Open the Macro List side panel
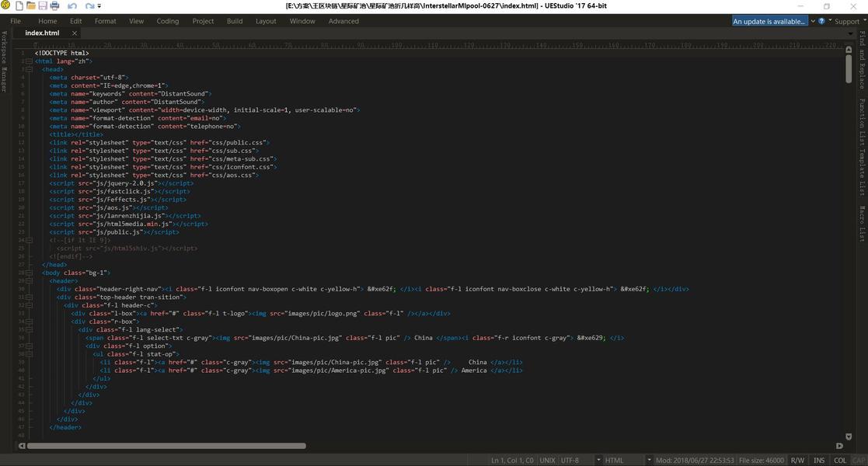 (x=862, y=224)
